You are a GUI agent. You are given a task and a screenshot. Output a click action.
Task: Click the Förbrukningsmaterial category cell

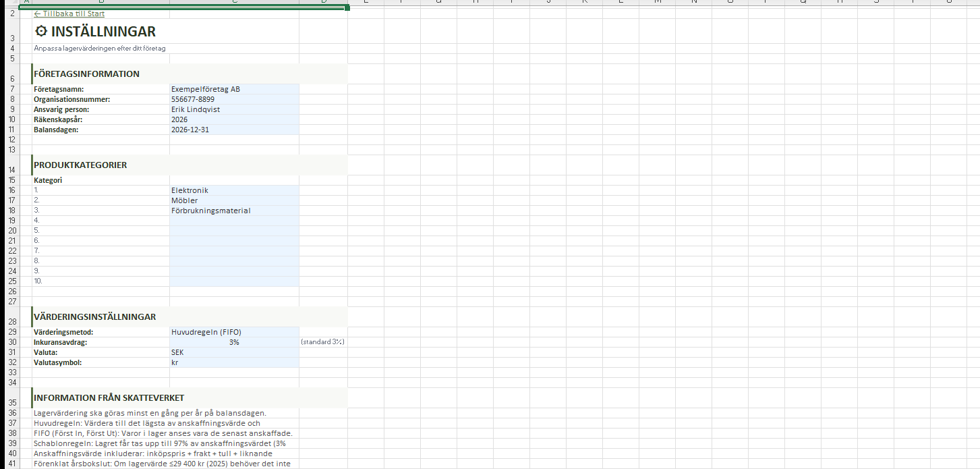click(234, 211)
